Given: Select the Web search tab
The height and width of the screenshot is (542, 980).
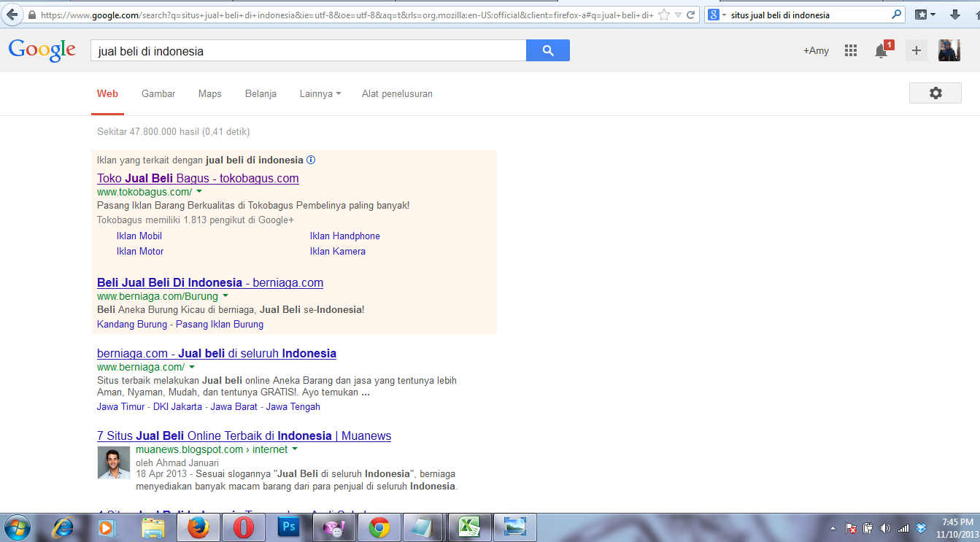Looking at the screenshot, I should tap(107, 93).
